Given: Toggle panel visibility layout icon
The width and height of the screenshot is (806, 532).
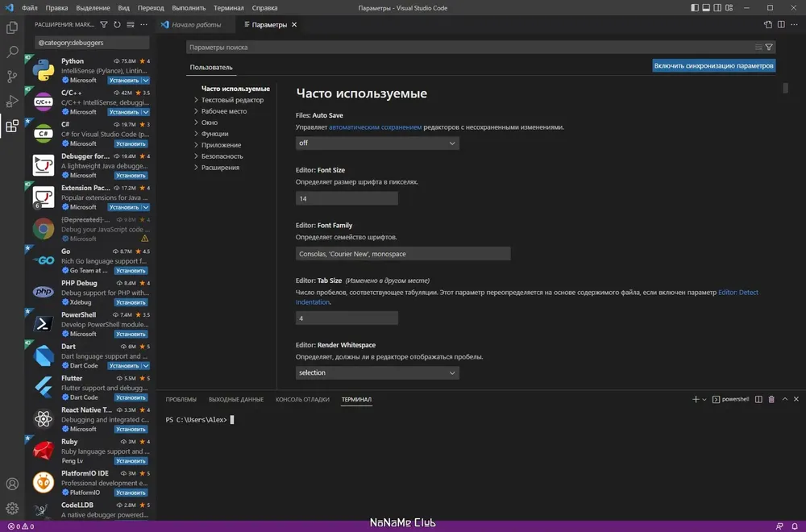Looking at the screenshot, I should 706,8.
